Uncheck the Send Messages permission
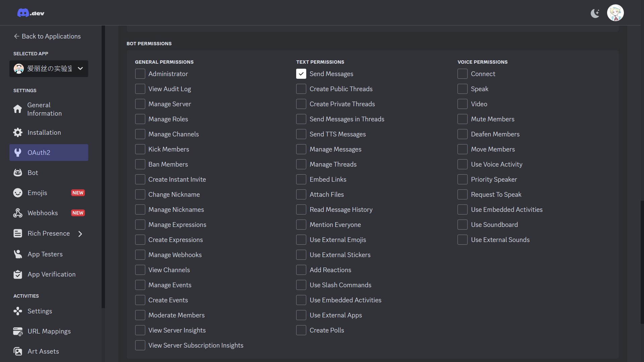Viewport: 644px width, 362px height. point(301,74)
